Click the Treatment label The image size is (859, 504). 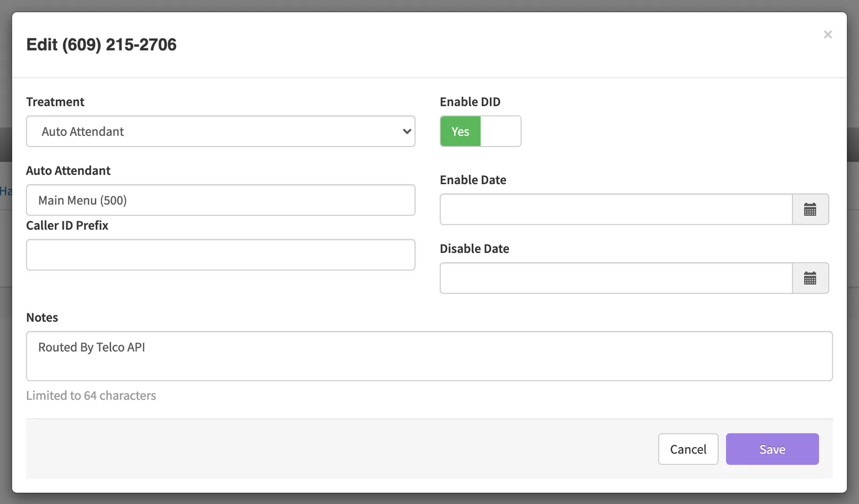[x=55, y=102]
